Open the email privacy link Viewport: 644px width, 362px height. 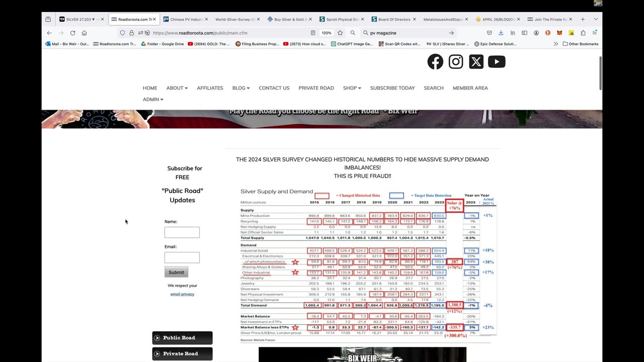coord(182,294)
